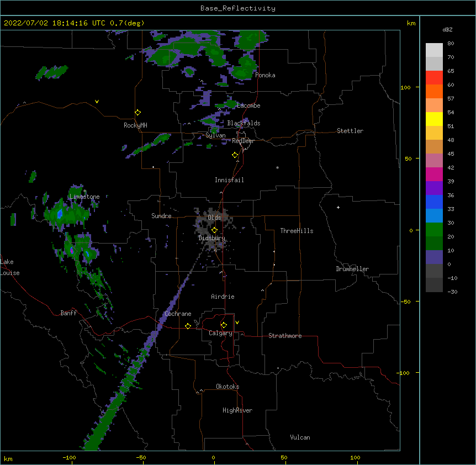Click the Sundre label

click(x=161, y=216)
